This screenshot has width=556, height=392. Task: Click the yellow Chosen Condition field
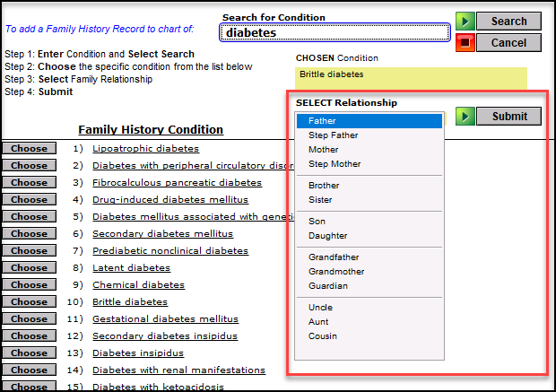(x=411, y=78)
